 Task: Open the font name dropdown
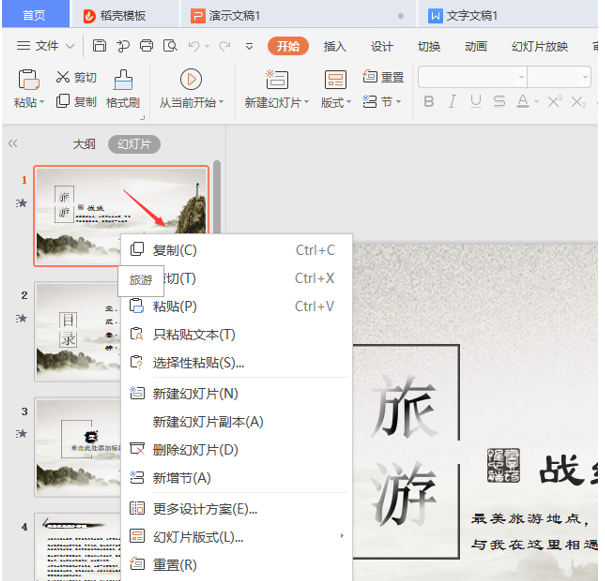point(521,77)
